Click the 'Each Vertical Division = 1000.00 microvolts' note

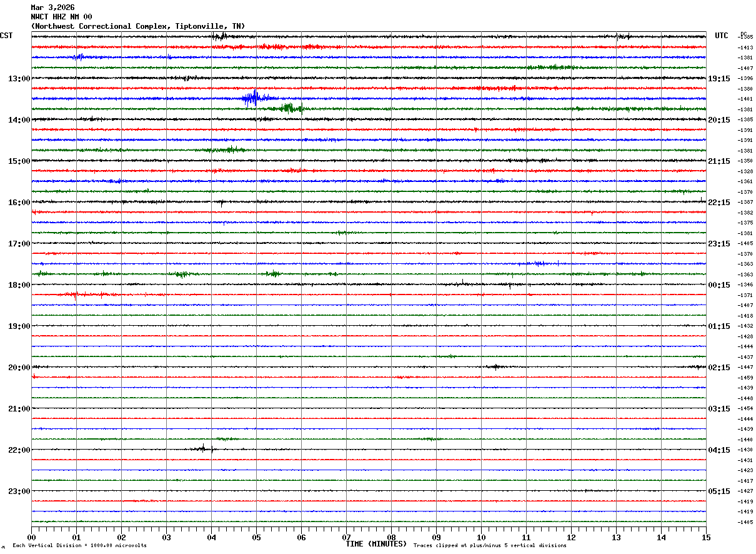(x=79, y=546)
